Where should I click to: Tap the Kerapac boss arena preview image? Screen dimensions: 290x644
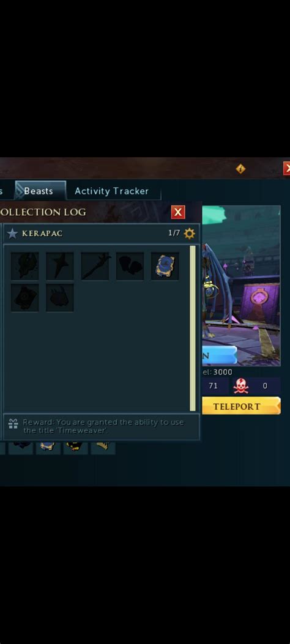(x=241, y=286)
